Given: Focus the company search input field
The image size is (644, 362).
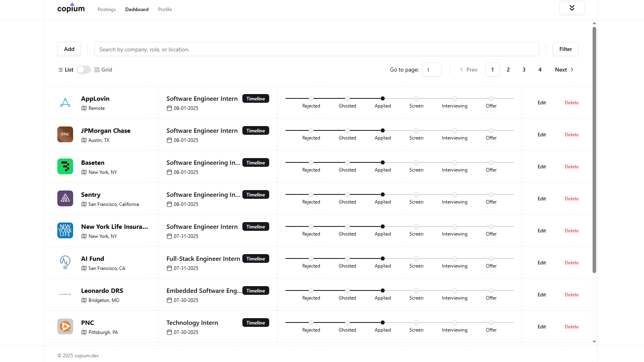Looking at the screenshot, I should pos(316,49).
